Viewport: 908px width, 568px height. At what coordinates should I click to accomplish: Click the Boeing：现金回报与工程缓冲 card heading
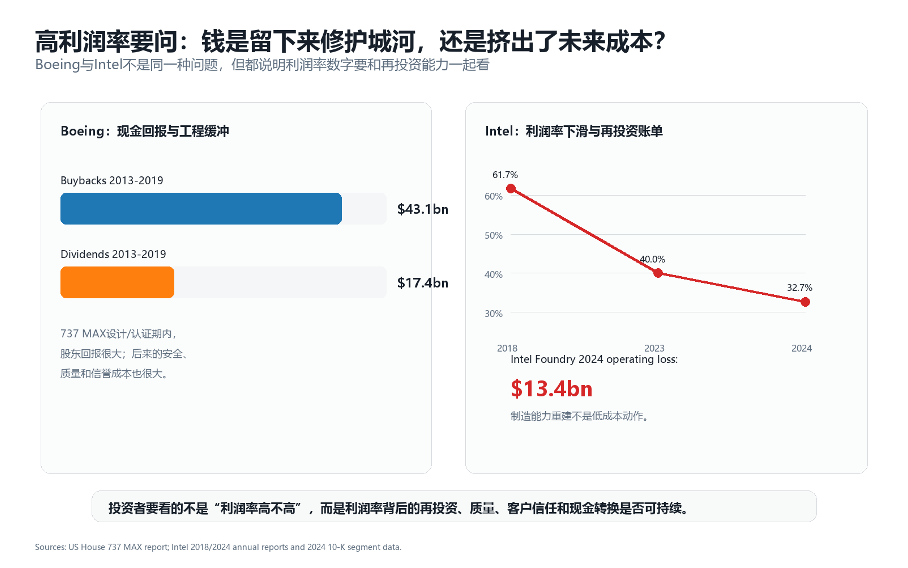pyautogui.click(x=145, y=131)
